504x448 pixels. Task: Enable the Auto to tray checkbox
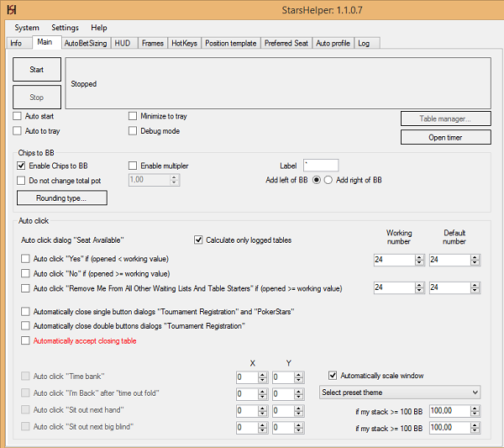[x=17, y=130]
